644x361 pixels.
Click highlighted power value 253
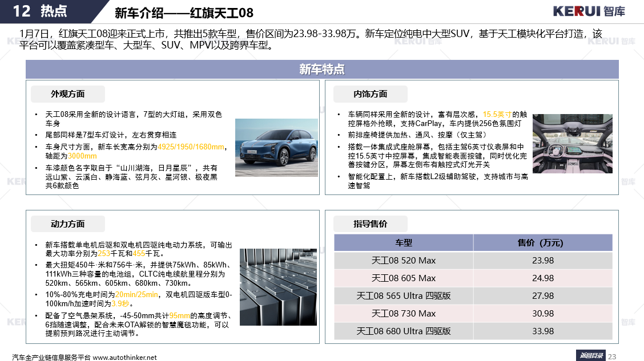[x=104, y=254]
